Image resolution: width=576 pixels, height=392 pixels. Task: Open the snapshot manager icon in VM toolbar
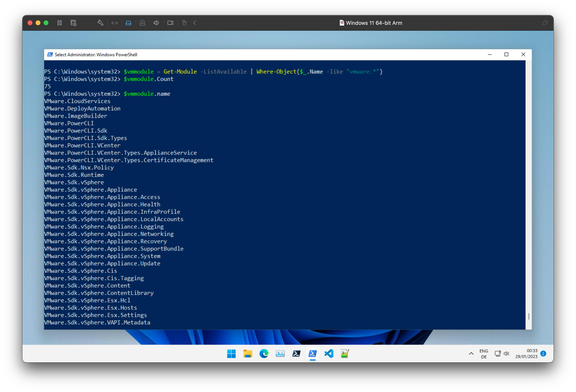(x=73, y=23)
